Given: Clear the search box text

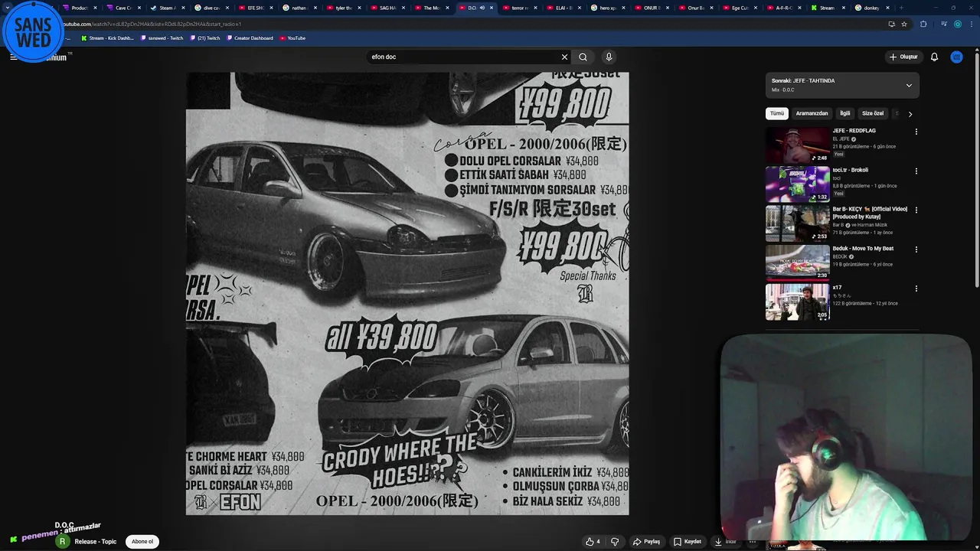Looking at the screenshot, I should pos(564,57).
